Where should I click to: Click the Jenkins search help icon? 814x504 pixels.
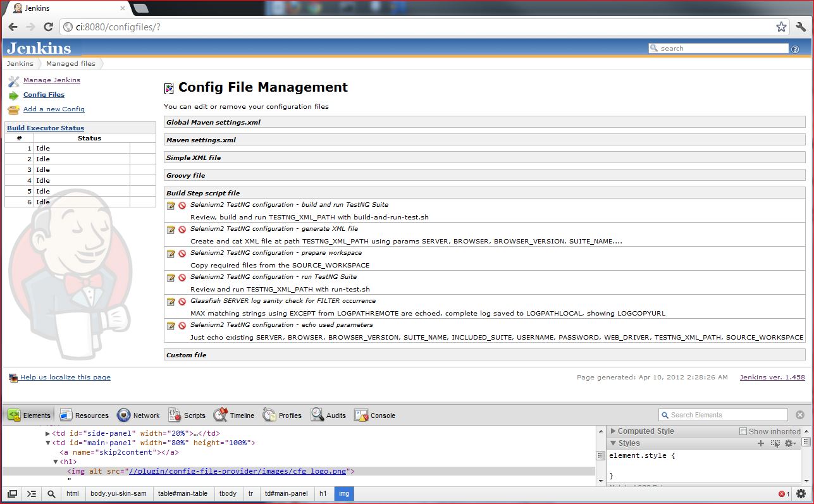795,49
